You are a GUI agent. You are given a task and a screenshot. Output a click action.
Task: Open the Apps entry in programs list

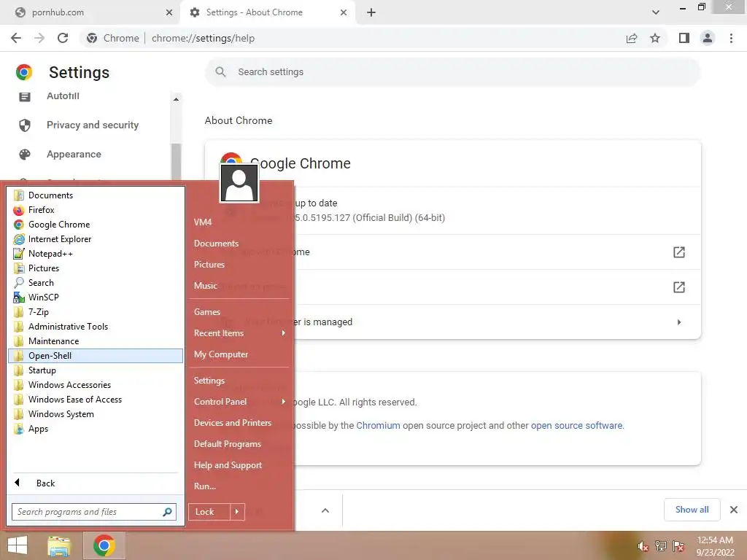[x=96, y=429]
